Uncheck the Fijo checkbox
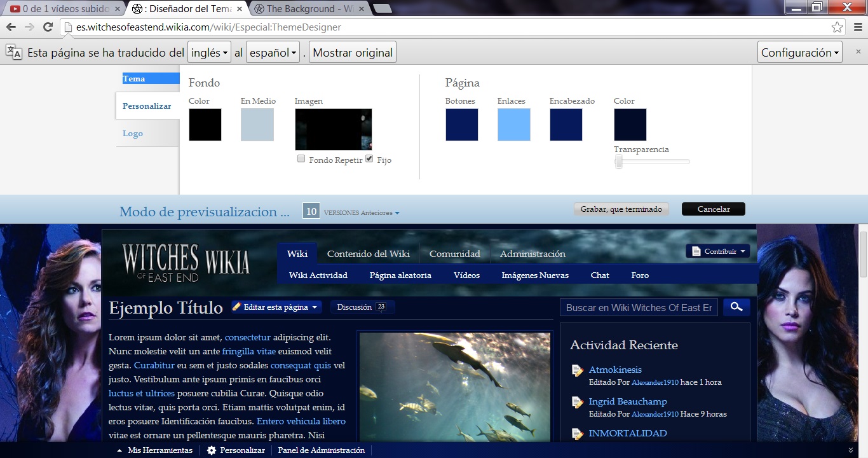This screenshot has width=868, height=458. tap(369, 159)
